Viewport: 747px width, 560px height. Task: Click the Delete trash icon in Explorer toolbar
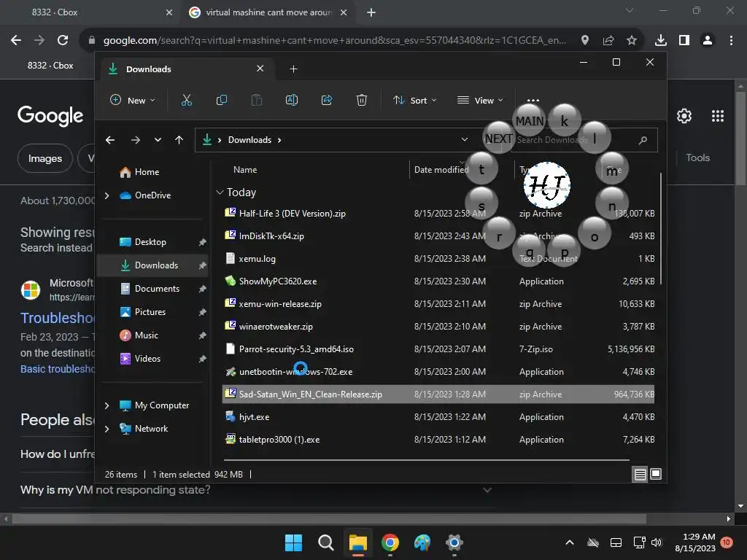362,100
